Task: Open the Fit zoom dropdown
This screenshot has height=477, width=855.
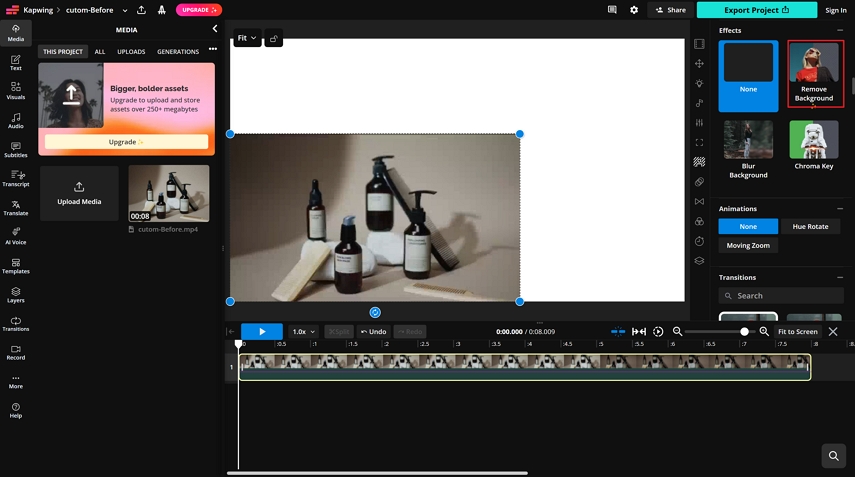Action: click(x=246, y=38)
